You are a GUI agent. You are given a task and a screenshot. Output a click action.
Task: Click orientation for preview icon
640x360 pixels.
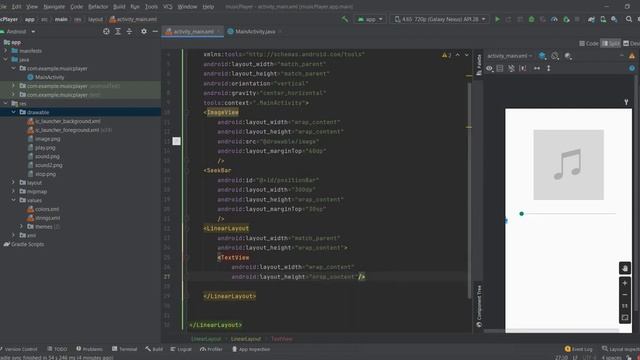[x=555, y=56]
